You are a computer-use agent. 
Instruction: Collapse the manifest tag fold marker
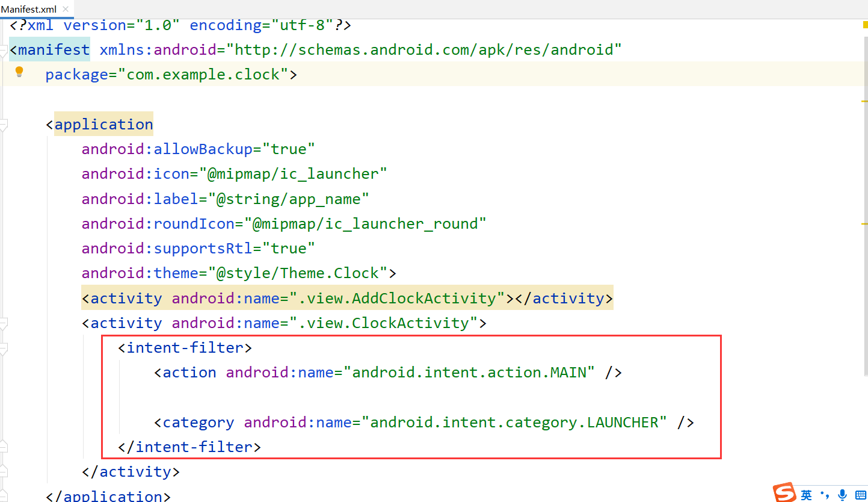[x=3, y=52]
